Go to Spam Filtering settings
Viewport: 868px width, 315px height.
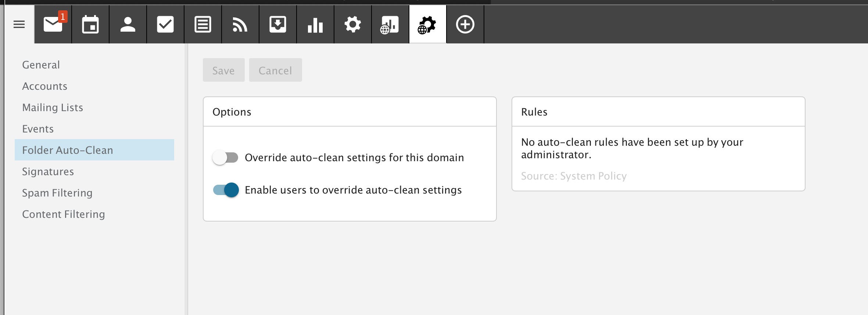coord(57,193)
